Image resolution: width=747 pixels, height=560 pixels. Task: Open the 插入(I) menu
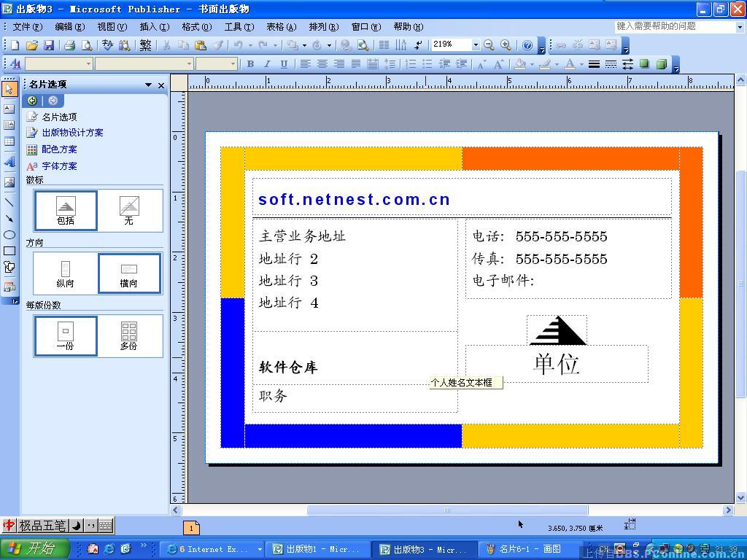pos(155,27)
